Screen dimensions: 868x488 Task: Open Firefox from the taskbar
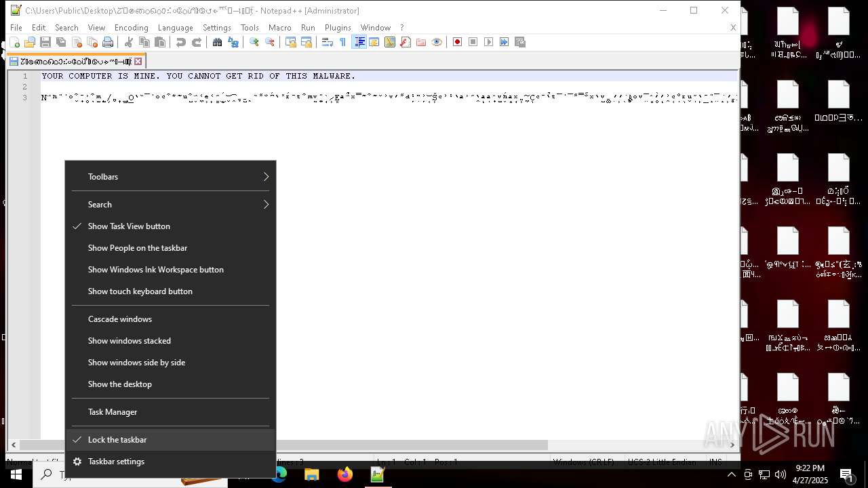[x=345, y=474]
